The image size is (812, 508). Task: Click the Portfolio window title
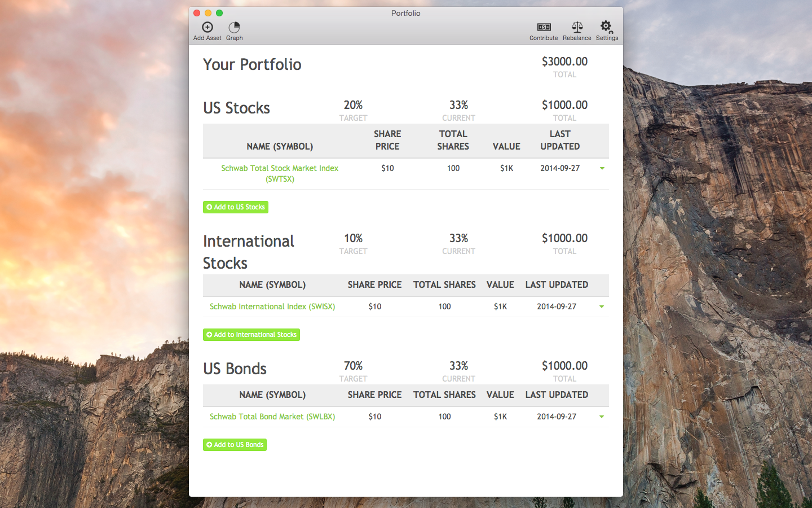click(406, 13)
